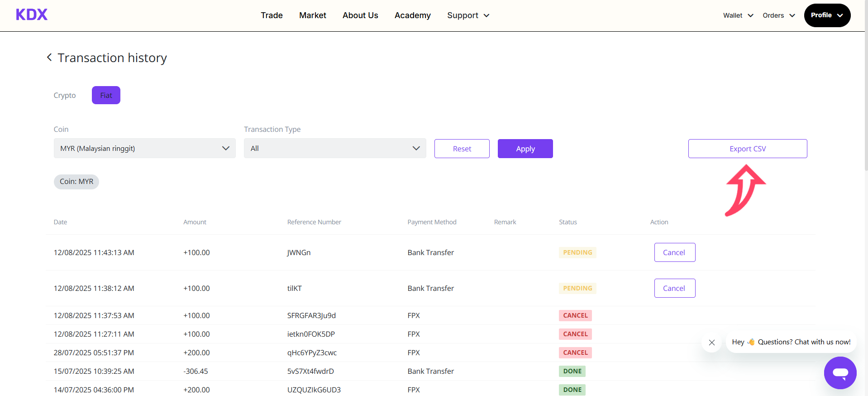The image size is (868, 396).
Task: Click the KDX logo
Action: point(32,15)
